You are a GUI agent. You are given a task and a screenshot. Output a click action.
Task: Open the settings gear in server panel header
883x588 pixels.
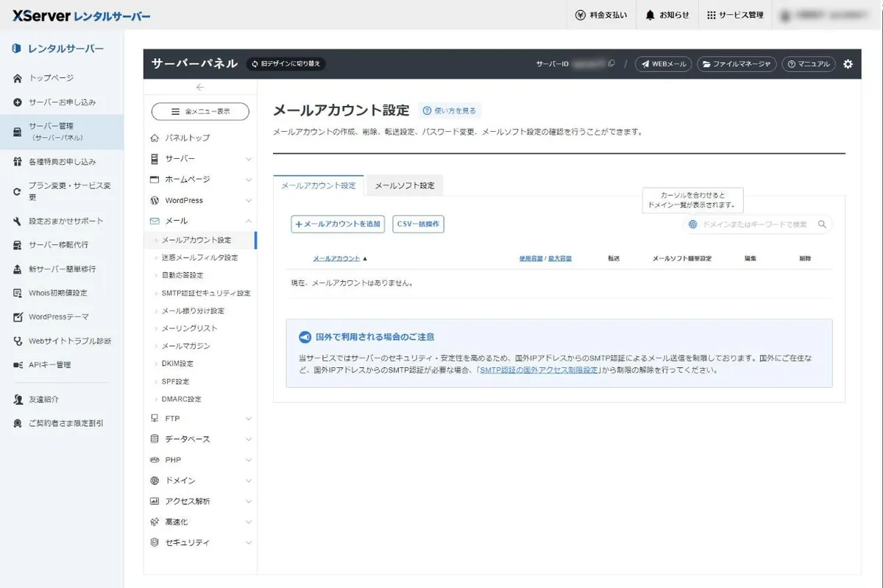point(848,64)
